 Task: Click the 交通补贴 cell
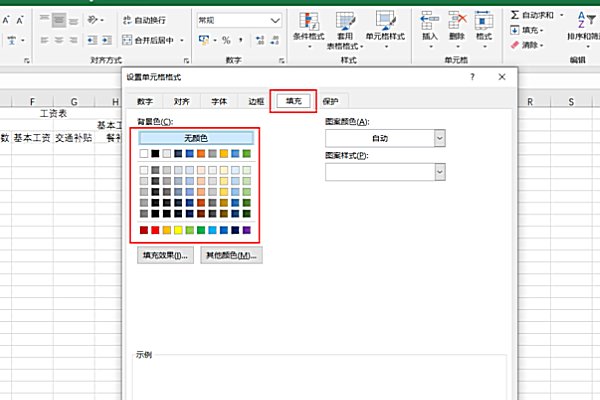point(74,138)
